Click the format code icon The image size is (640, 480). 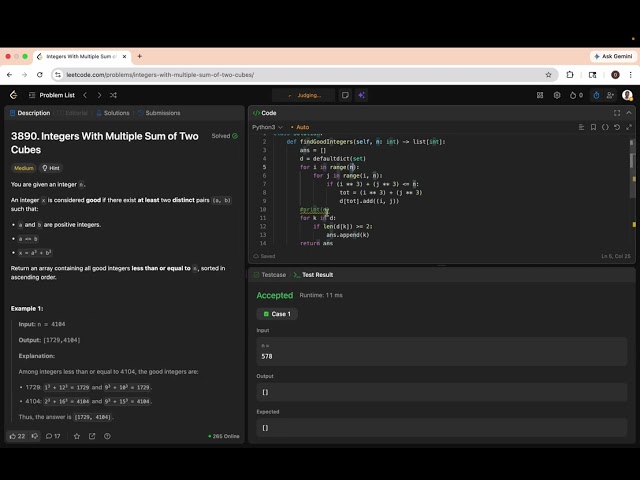point(581,127)
